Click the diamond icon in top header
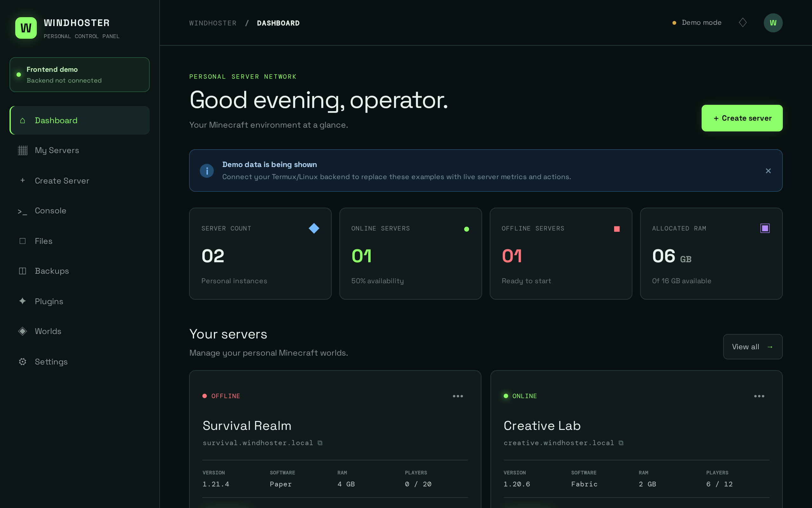Viewport: 812px width, 508px height. coord(743,23)
